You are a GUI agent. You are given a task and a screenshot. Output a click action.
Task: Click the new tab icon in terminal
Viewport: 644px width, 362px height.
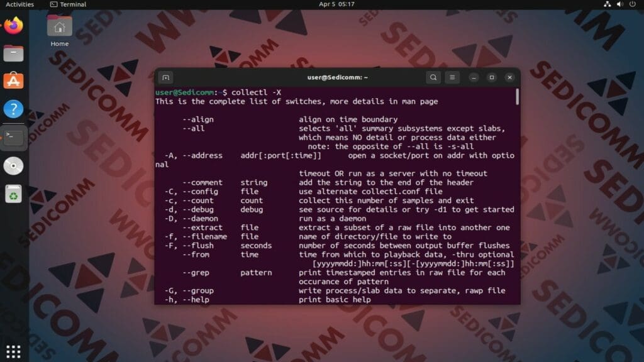point(165,77)
